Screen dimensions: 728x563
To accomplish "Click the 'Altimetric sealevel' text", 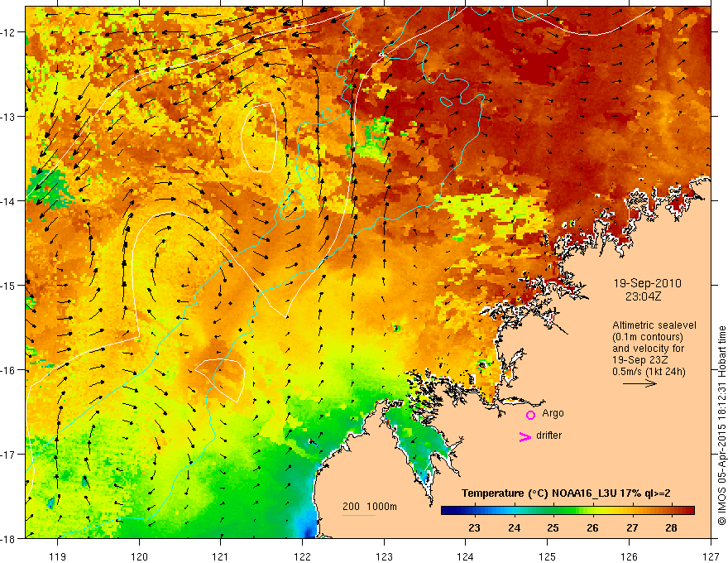I will [x=654, y=325].
